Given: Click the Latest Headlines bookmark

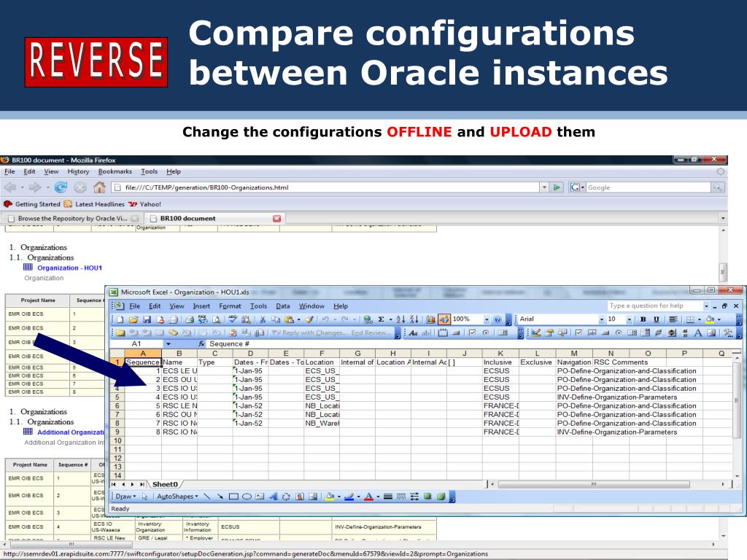Looking at the screenshot, I should [x=94, y=204].
